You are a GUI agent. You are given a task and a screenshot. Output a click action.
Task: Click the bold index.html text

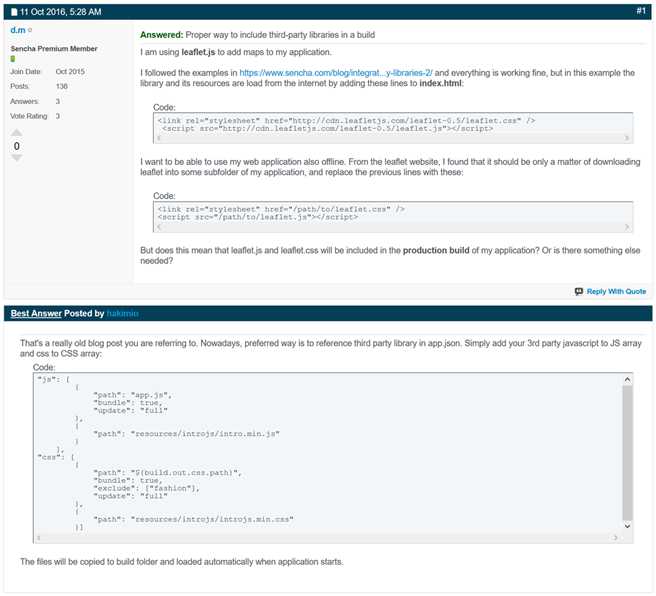tap(441, 83)
